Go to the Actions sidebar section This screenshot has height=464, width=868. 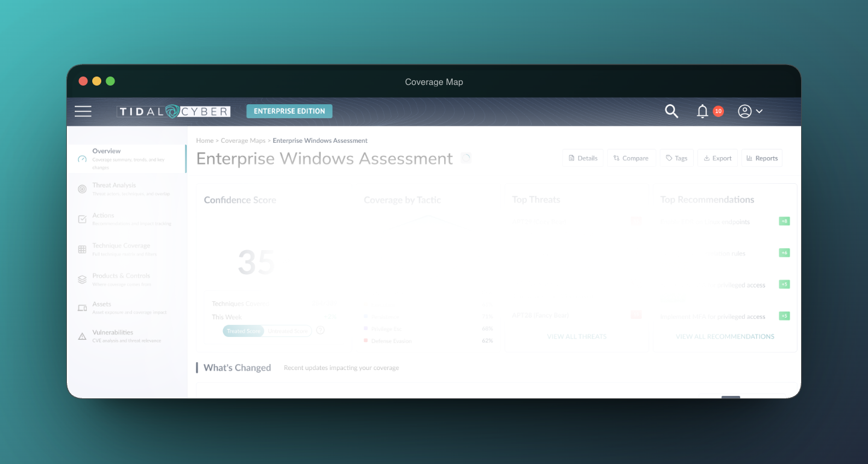point(103,216)
